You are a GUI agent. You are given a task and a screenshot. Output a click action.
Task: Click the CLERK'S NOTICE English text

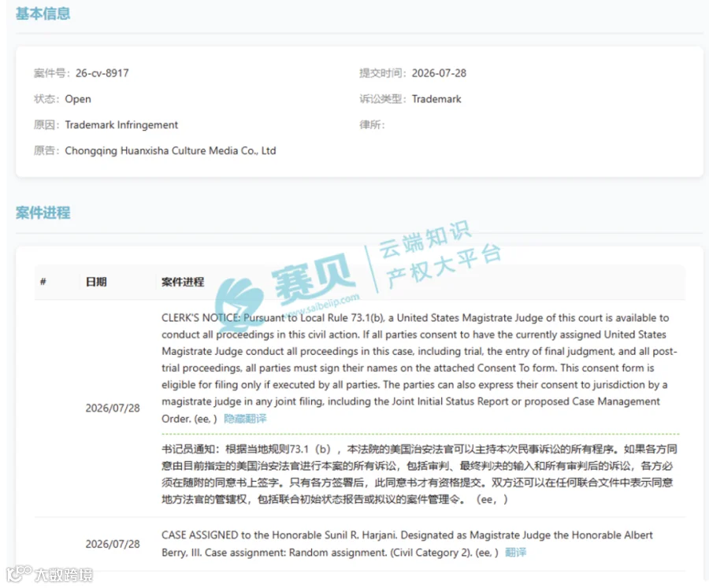pyautogui.click(x=419, y=368)
